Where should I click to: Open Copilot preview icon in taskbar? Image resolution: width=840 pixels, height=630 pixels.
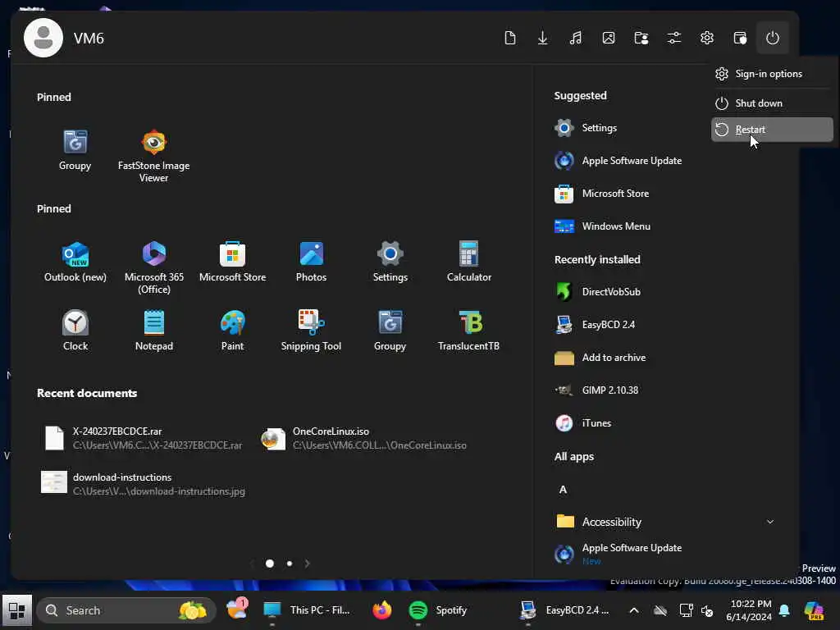tap(814, 610)
